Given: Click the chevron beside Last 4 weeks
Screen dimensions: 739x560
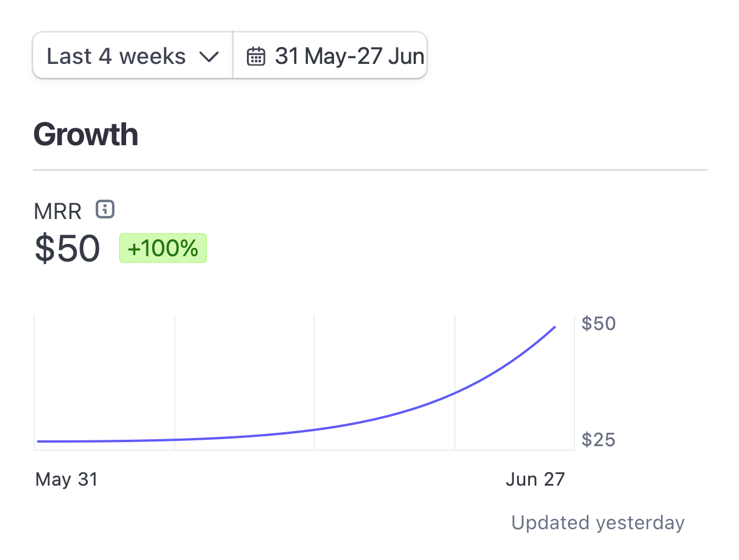Looking at the screenshot, I should click(x=209, y=57).
